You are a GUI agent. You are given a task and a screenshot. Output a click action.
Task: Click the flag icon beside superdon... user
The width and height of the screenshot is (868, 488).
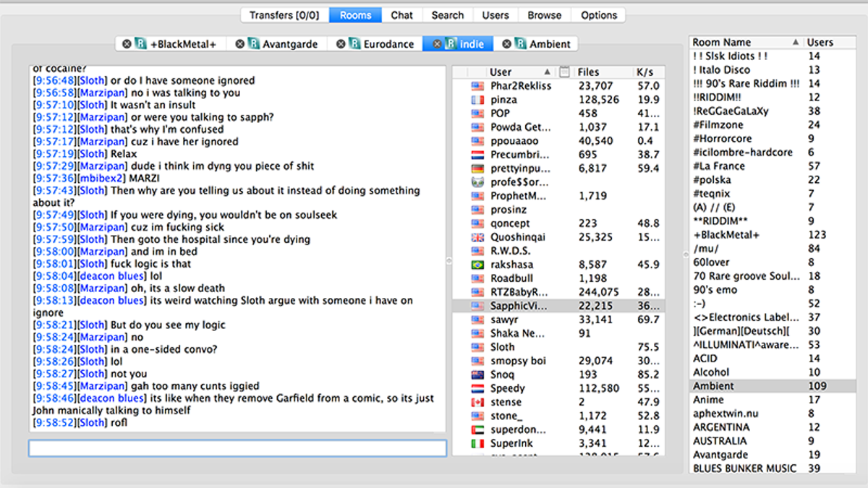(477, 429)
